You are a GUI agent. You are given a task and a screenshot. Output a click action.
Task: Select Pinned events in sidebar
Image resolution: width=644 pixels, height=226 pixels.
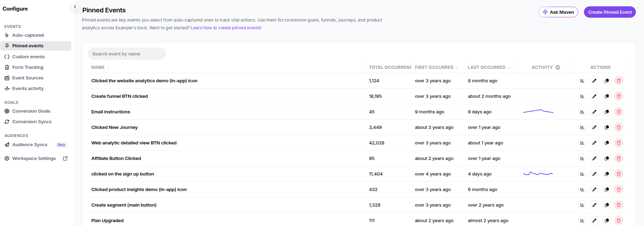click(x=36, y=46)
